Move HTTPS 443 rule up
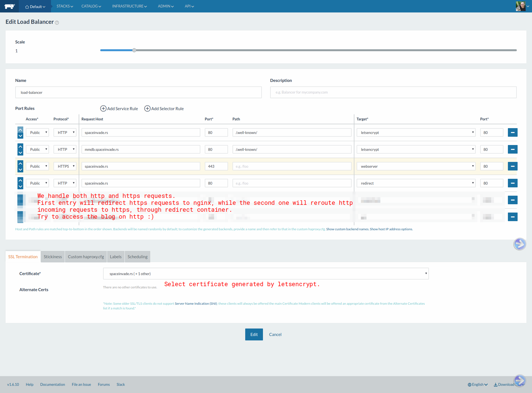Viewport: 532px width, 393px height. coord(20,163)
